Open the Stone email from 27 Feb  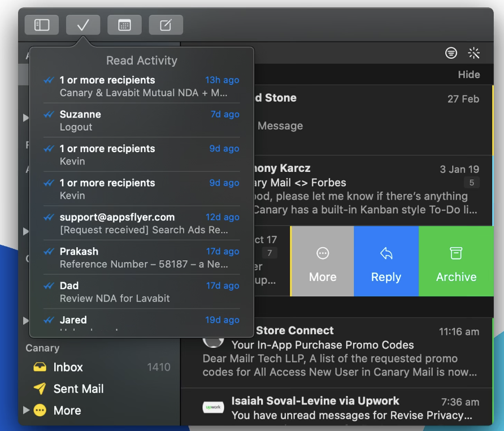pyautogui.click(x=373, y=120)
